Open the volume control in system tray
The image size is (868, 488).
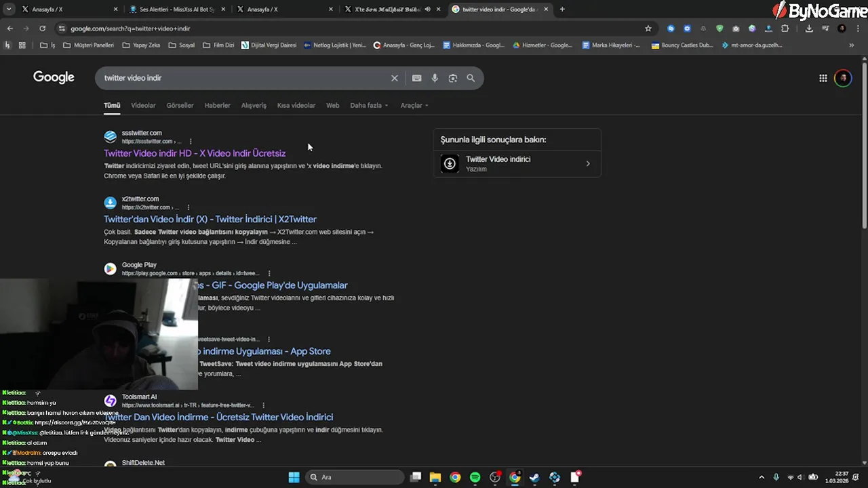(800, 477)
